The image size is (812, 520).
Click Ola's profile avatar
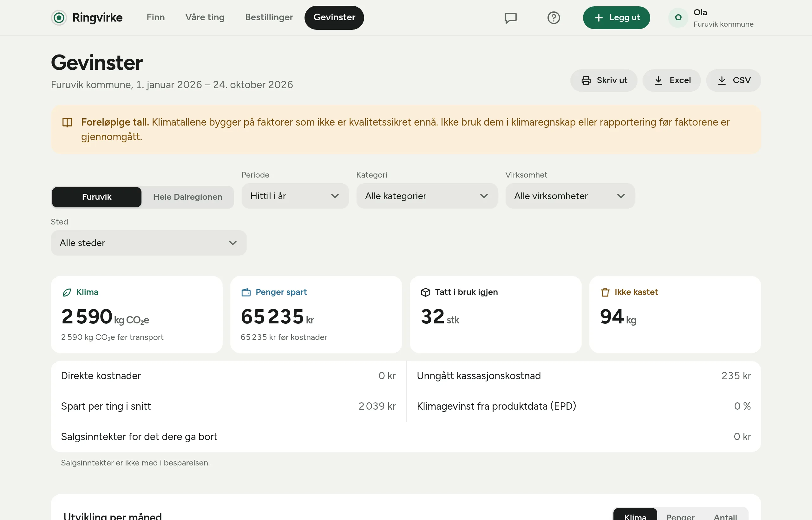pyautogui.click(x=678, y=17)
